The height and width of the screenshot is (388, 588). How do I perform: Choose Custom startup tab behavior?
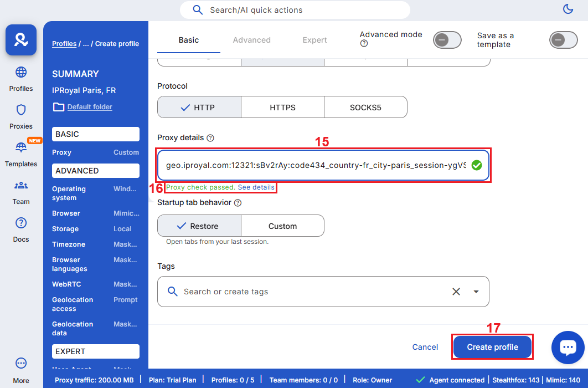pyautogui.click(x=282, y=226)
